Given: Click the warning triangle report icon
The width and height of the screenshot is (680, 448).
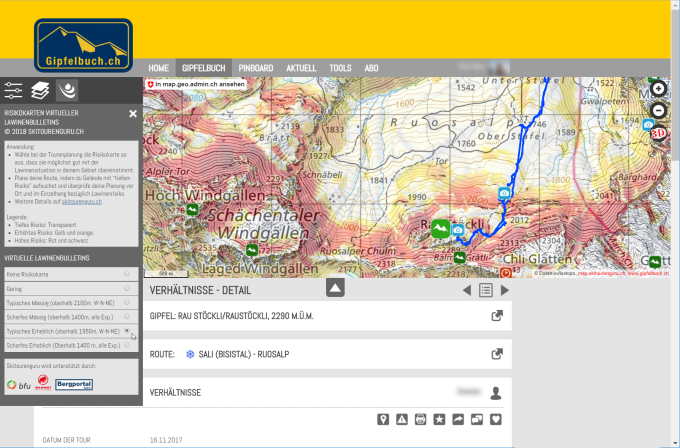Looking at the screenshot, I should coord(402,419).
